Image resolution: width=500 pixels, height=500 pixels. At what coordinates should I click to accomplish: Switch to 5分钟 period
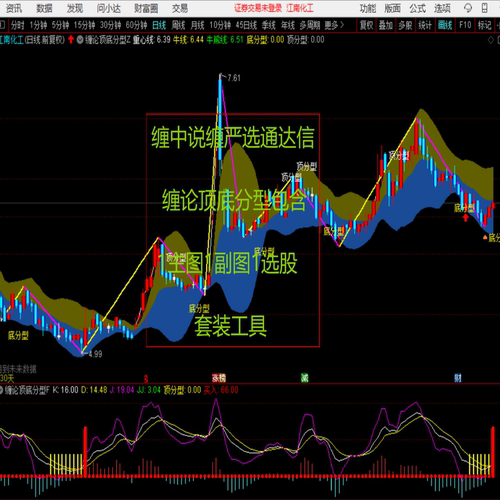coord(60,25)
